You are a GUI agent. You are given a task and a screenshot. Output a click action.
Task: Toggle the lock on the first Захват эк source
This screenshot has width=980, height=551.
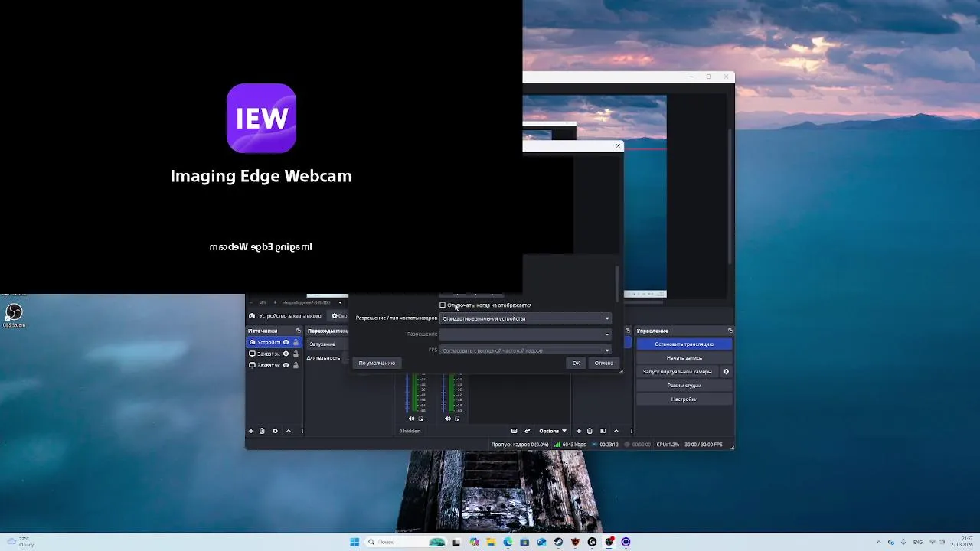pyautogui.click(x=296, y=354)
